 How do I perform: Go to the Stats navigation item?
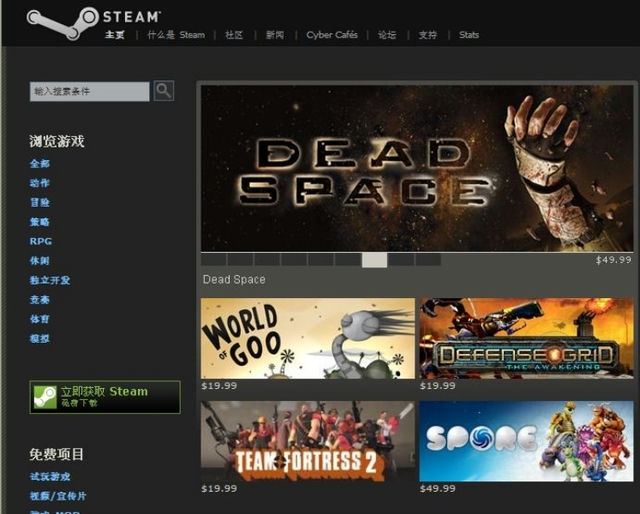(x=469, y=35)
